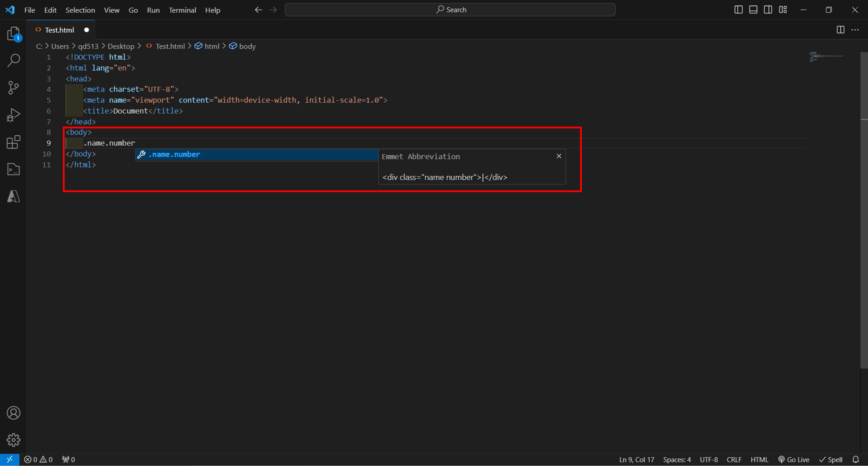Open the Azure view in activity bar
Image resolution: width=868 pixels, height=466 pixels.
coord(13,196)
